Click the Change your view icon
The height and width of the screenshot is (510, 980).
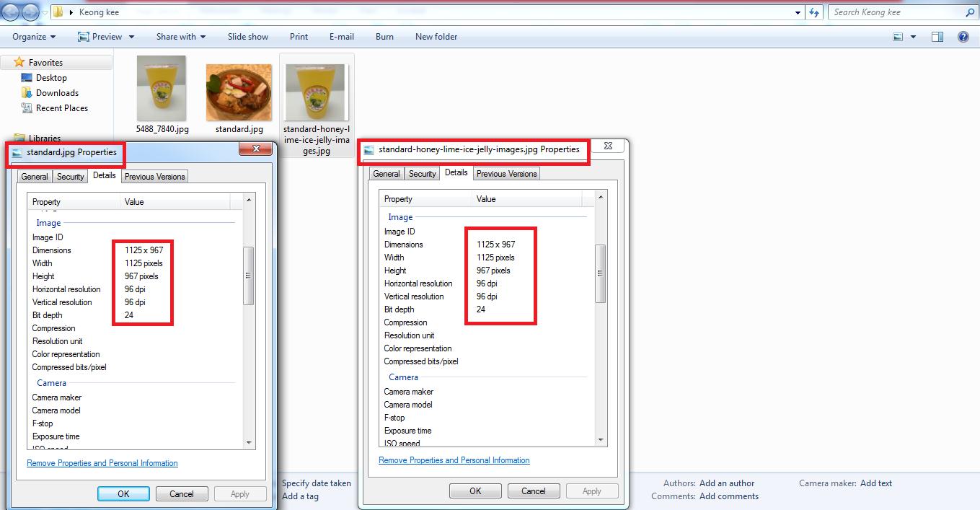point(899,37)
